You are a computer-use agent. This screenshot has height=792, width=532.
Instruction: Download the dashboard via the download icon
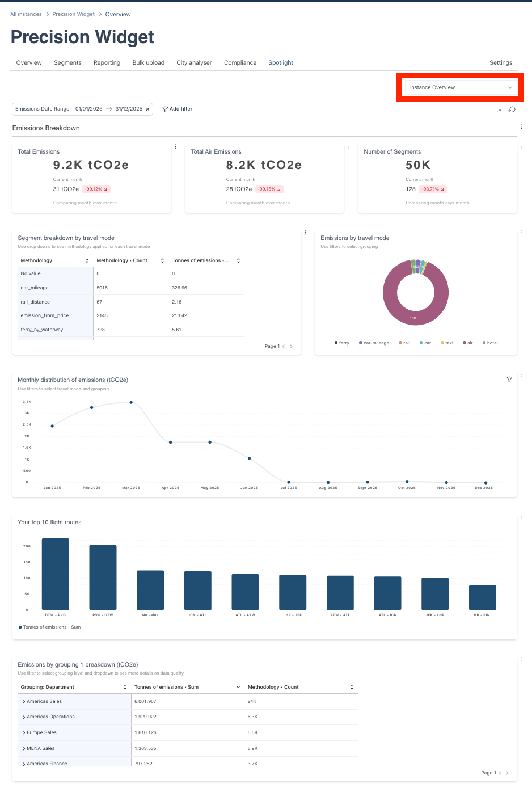(x=500, y=109)
